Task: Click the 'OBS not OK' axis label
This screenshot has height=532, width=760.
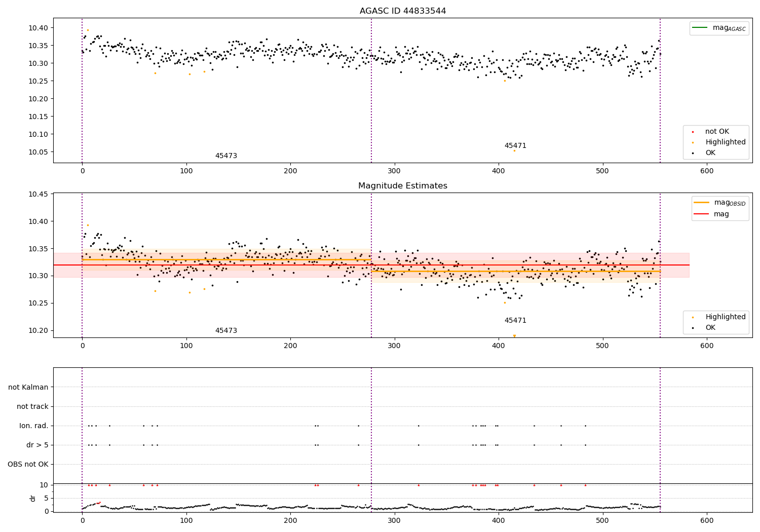Action: [x=28, y=465]
